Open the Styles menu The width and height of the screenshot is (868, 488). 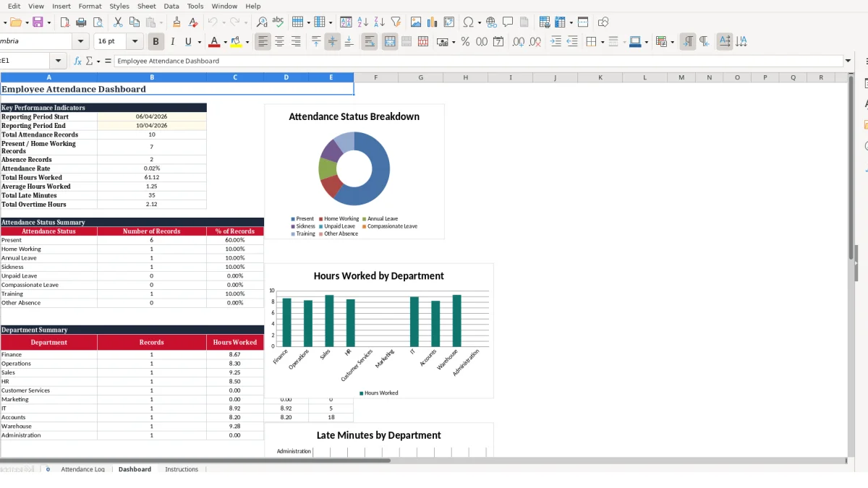(119, 6)
